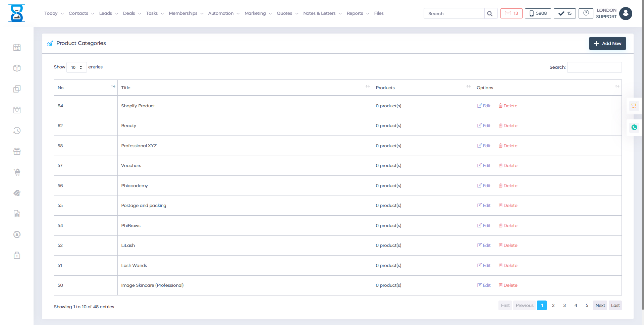Screen dimensions: 644x325
Task: Switch to the Marketing menu
Action: click(x=258, y=13)
